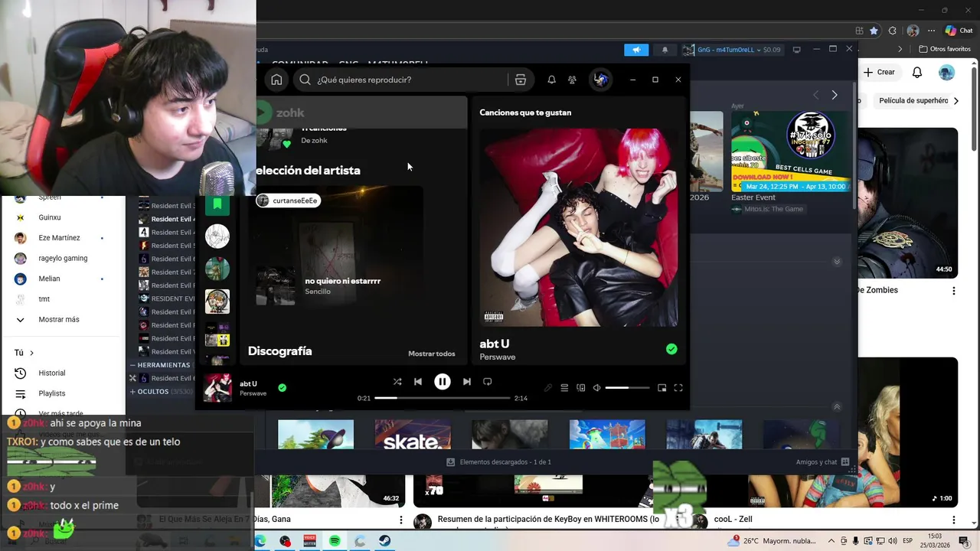980x551 pixels.
Task: Open the 'Melian' channel subscription
Action: click(x=49, y=279)
